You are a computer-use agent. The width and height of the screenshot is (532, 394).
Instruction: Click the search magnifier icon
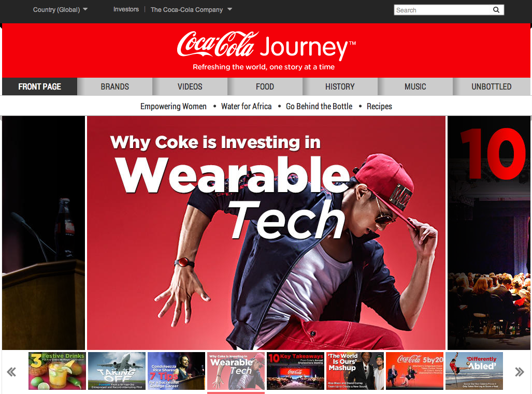pyautogui.click(x=496, y=10)
